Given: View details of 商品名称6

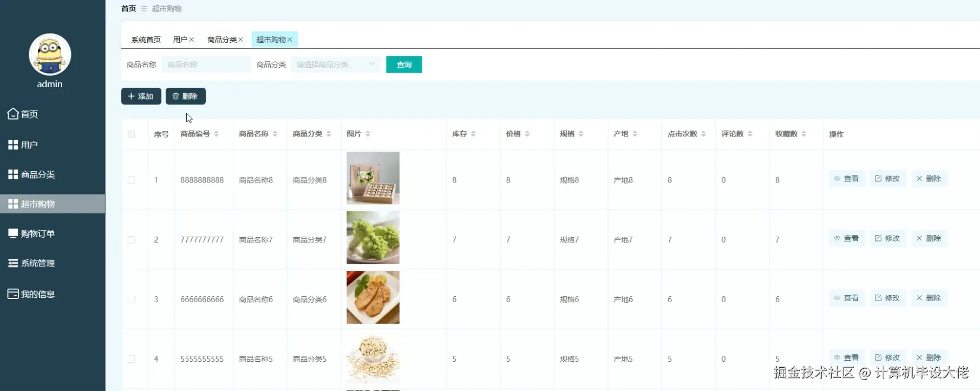Looking at the screenshot, I should 846,298.
